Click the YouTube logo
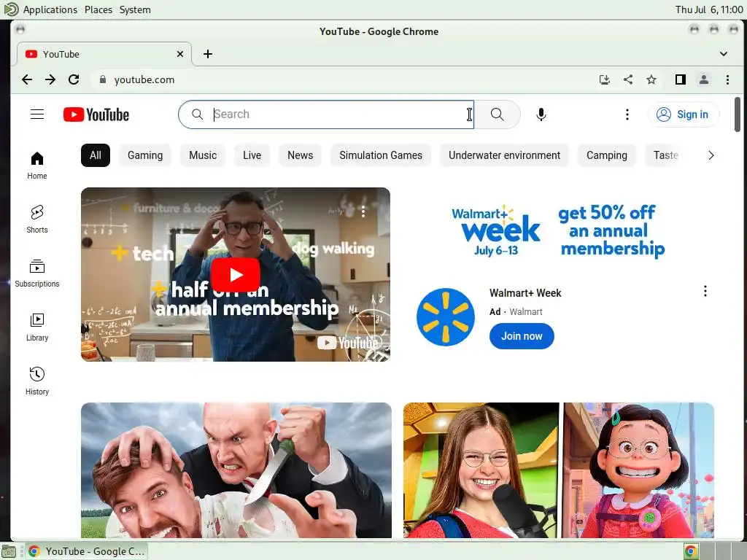Viewport: 747px width, 560px height. pos(96,114)
